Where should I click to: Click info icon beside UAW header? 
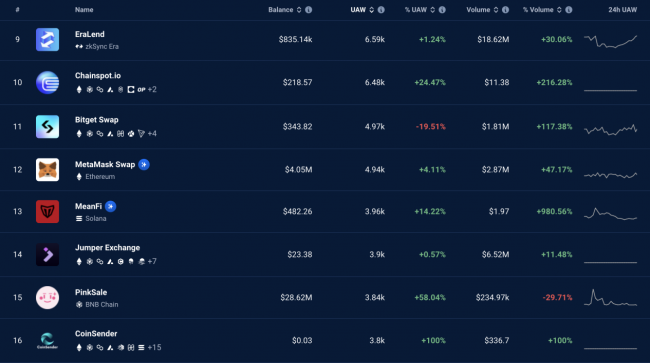381,10
